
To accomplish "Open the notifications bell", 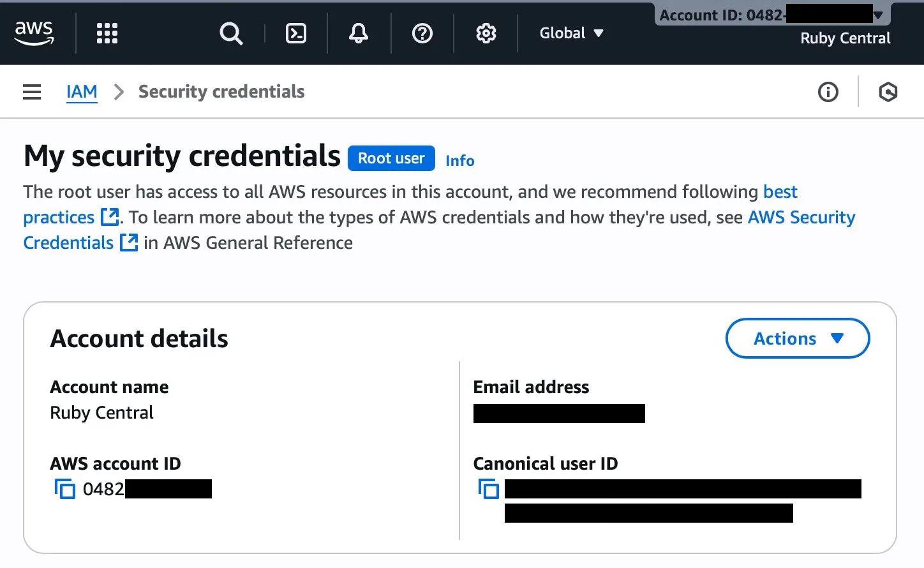I will pos(358,33).
